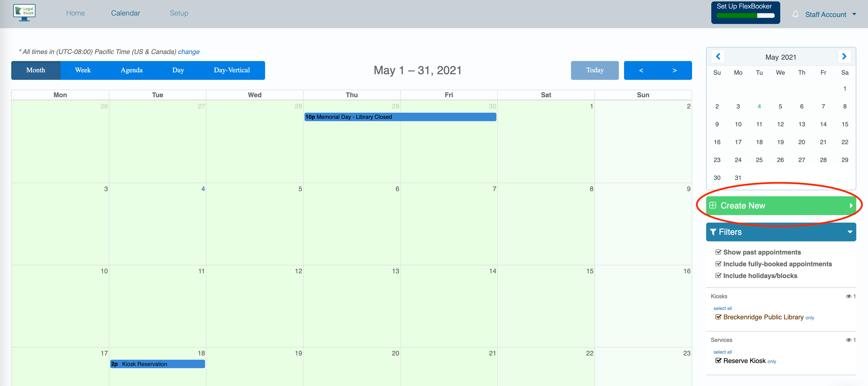Viewport: 868px width, 386px height.
Task: Click the Set Up FlexBooker button
Action: coord(745,12)
